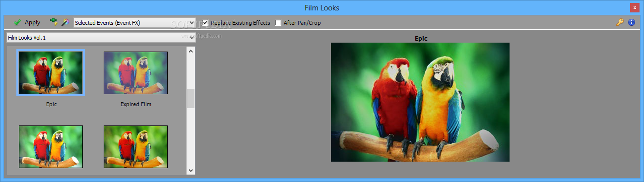Open the blue info icon
This screenshot has width=644, height=182.
pos(632,22)
